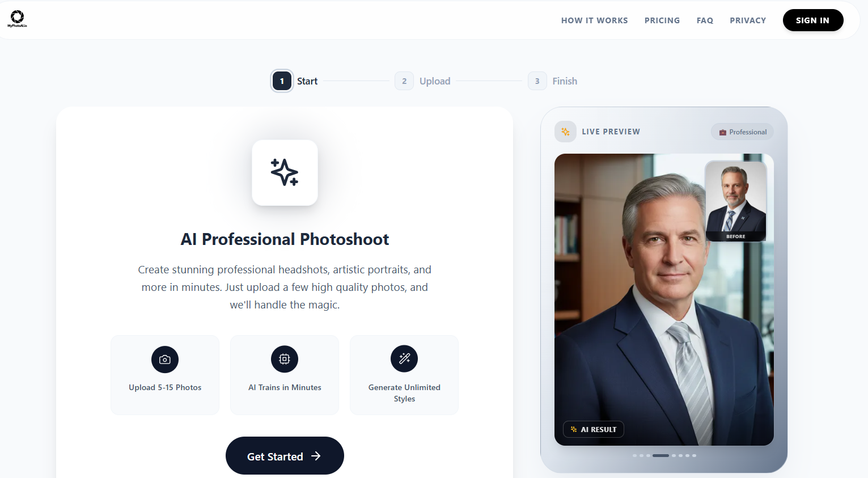The width and height of the screenshot is (868, 478).
Task: Open the Pricing navigation link
Action: coord(662,20)
